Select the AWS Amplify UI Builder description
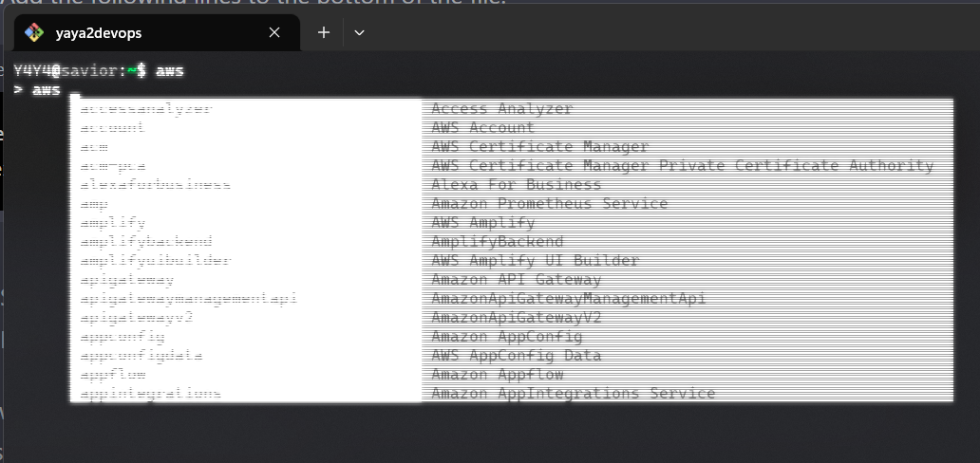This screenshot has height=463, width=980. click(x=535, y=261)
